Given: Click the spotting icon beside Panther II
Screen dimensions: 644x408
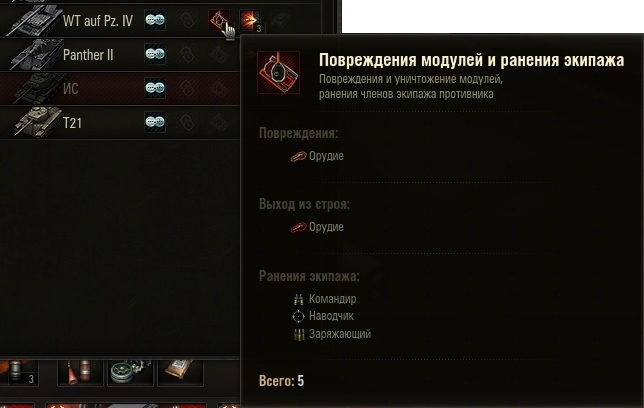Looking at the screenshot, I should [155, 54].
